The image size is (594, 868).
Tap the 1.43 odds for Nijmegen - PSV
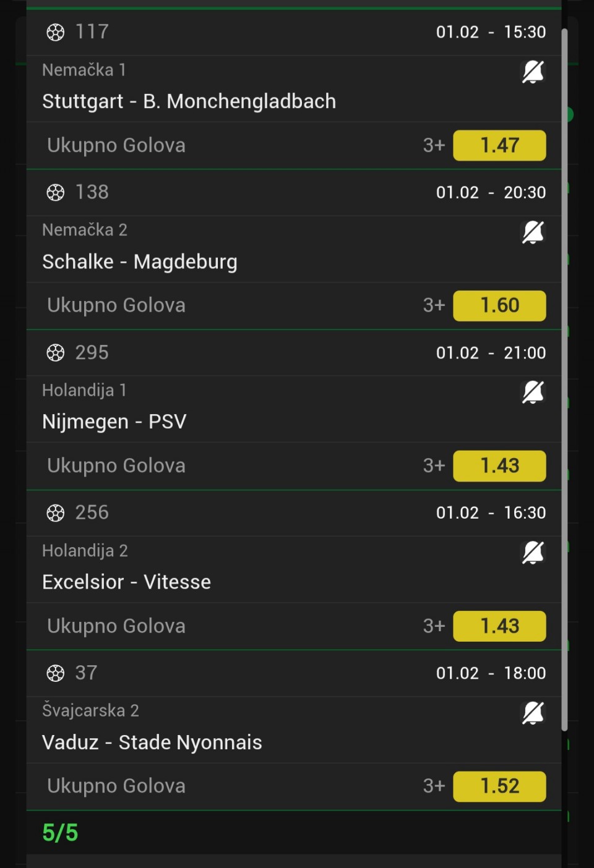[x=499, y=466]
